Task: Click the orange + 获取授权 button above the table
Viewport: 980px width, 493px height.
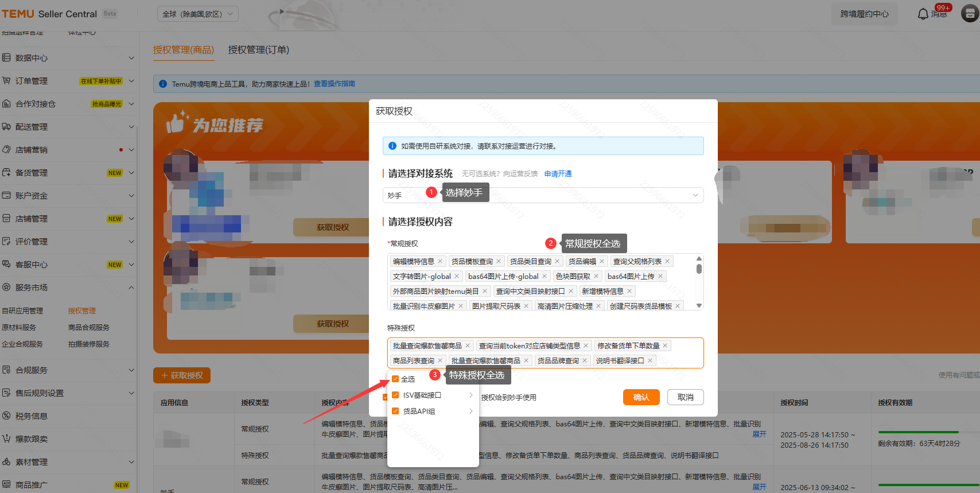Action: 182,375
